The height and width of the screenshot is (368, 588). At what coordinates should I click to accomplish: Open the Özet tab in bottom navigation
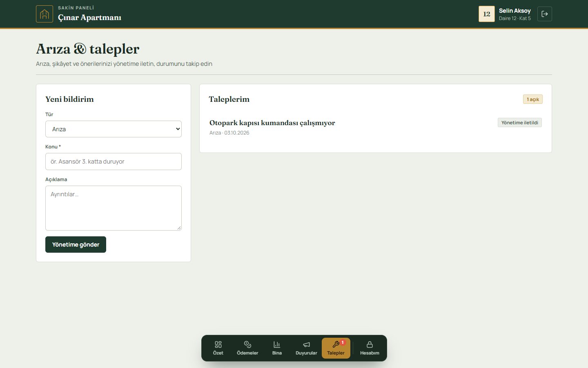218,348
